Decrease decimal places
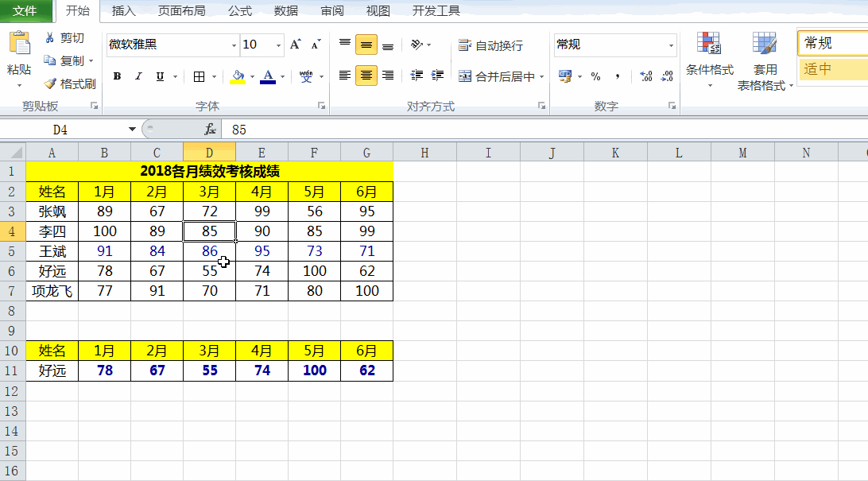The width and height of the screenshot is (868, 481). (667, 76)
